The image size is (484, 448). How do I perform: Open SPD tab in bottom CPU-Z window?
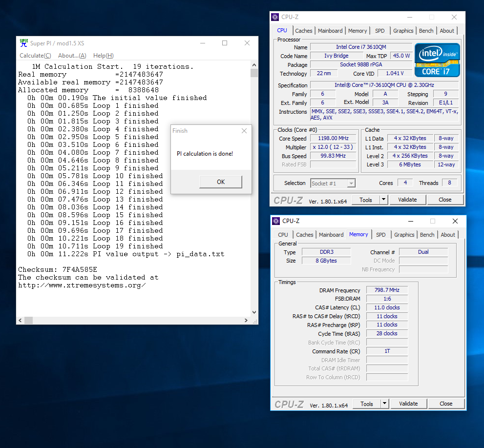tap(380, 235)
